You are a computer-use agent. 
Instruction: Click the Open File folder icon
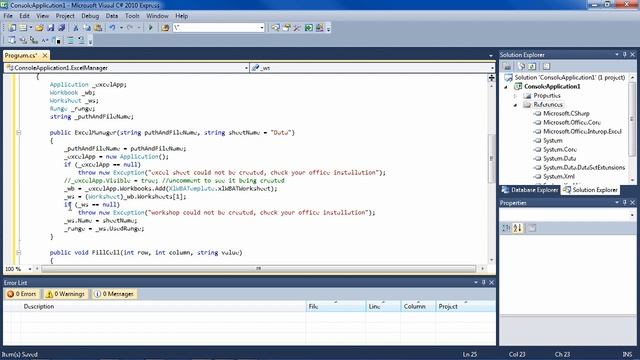(40, 28)
